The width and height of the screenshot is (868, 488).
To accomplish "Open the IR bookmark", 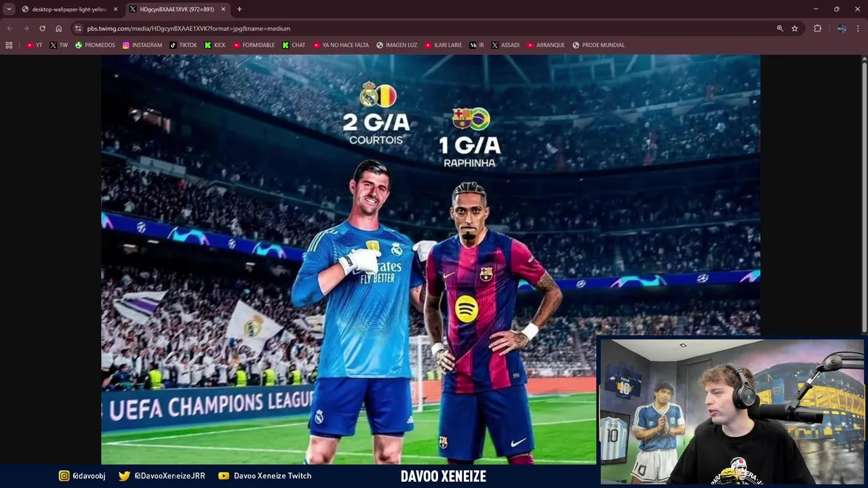I will pos(477,45).
